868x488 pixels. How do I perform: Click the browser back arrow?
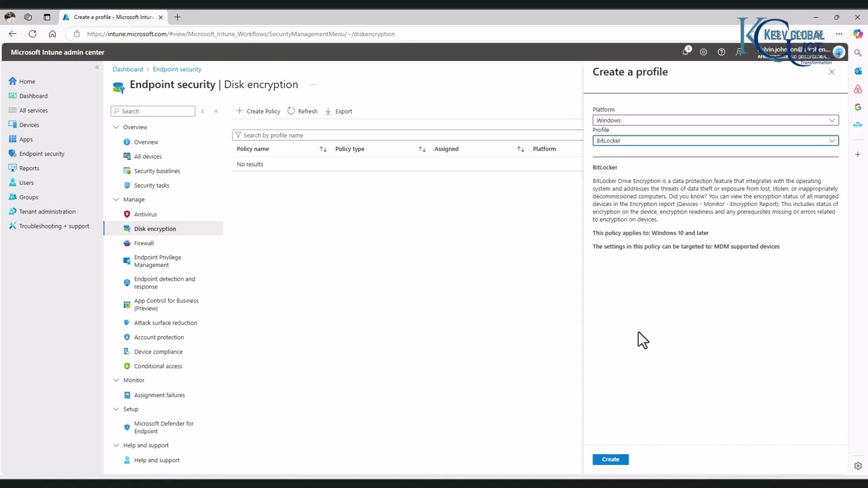(12, 34)
